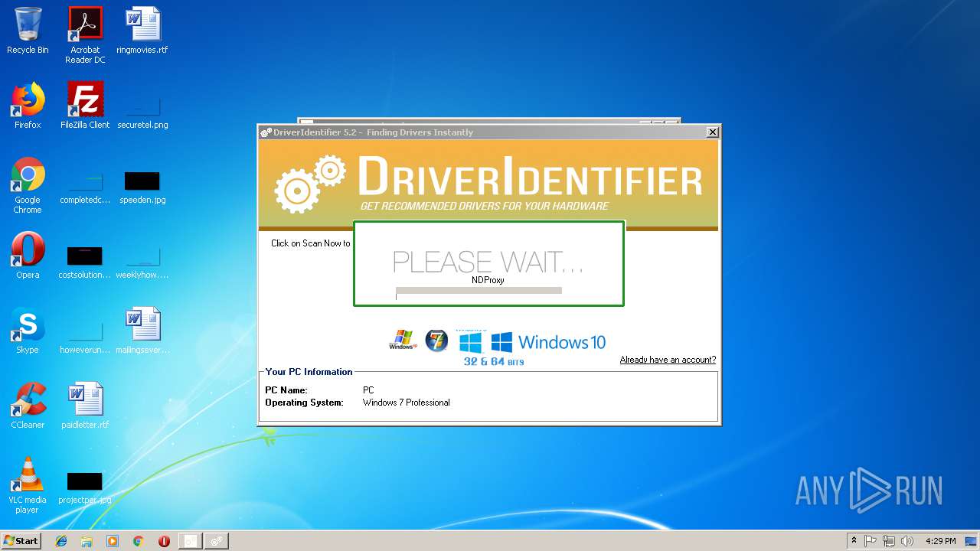Viewport: 980px width, 551px height.
Task: Click the scanning progress bar
Action: pyautogui.click(x=479, y=291)
